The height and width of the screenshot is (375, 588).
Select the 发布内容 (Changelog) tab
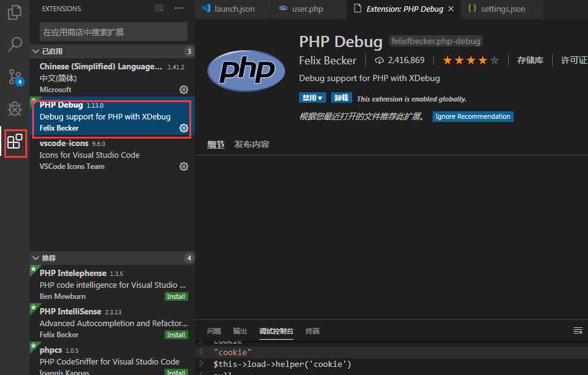[252, 144]
